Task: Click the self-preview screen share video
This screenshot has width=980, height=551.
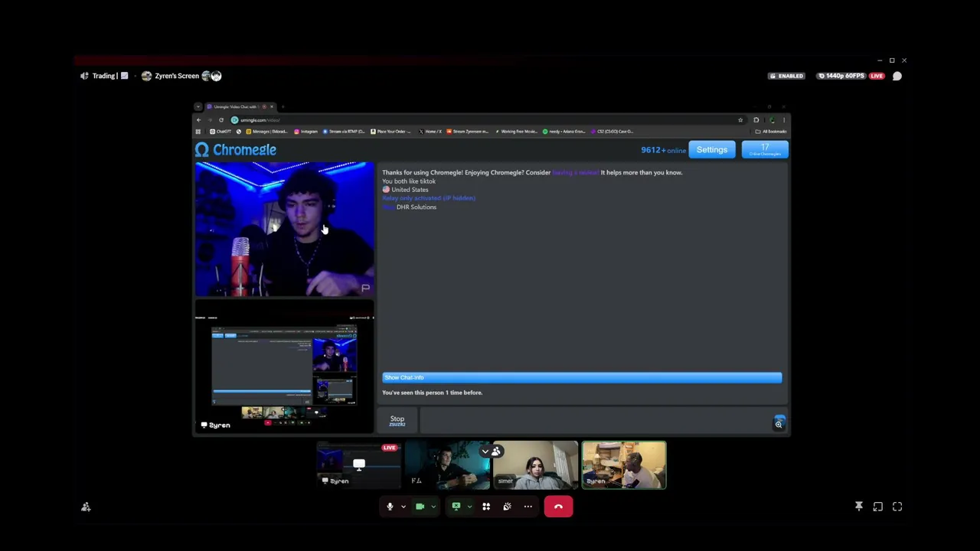Action: click(x=284, y=367)
